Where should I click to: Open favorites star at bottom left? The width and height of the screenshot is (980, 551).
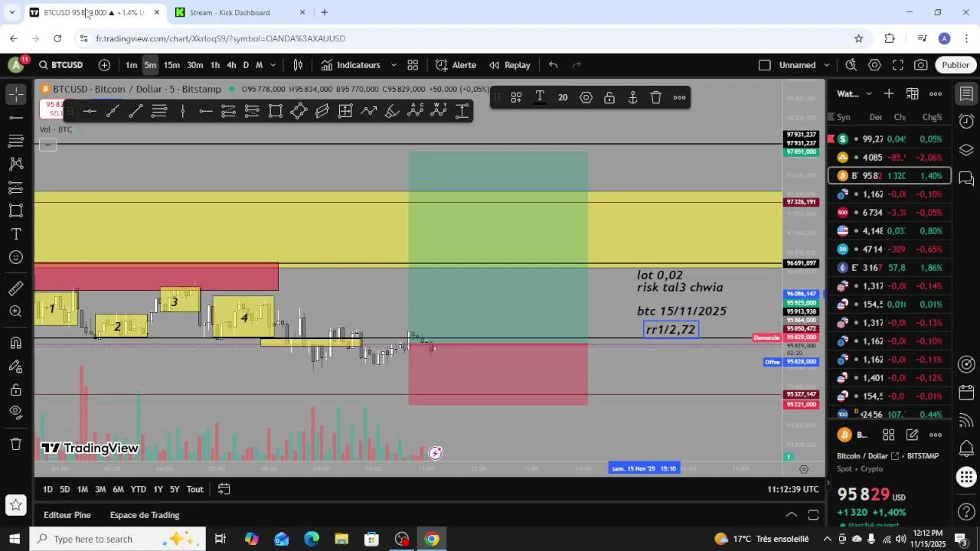click(x=16, y=504)
